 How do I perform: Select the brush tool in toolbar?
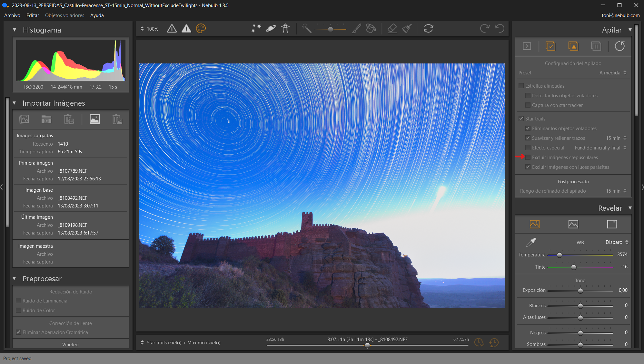click(356, 29)
